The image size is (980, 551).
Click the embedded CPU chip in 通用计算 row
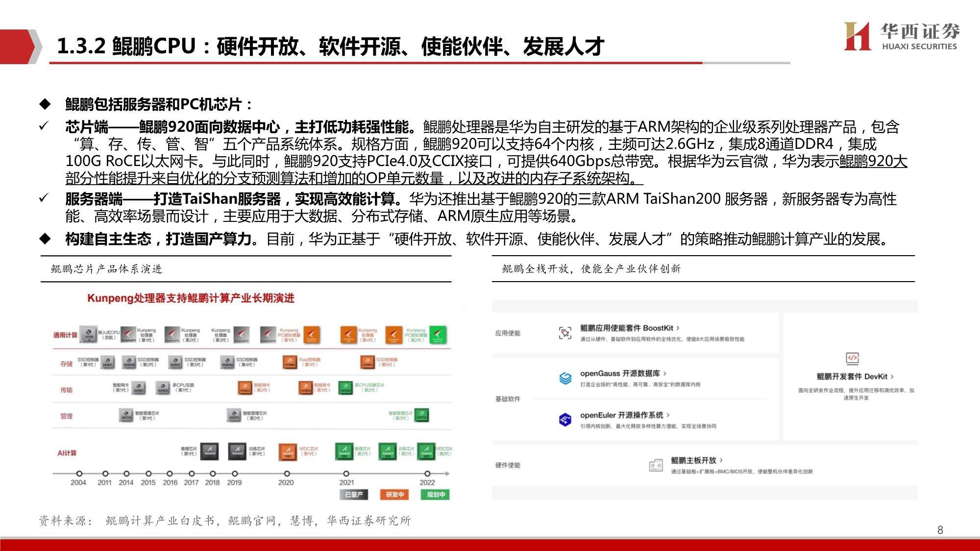[x=89, y=335]
